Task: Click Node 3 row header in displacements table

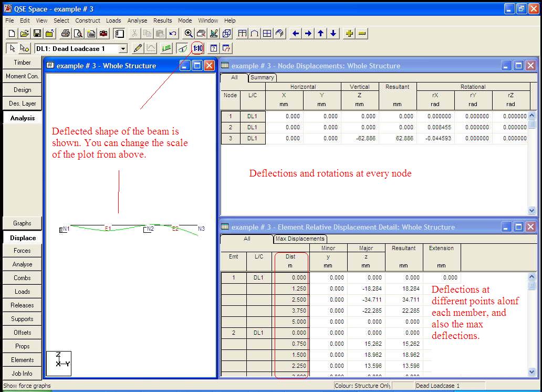Action: 231,138
